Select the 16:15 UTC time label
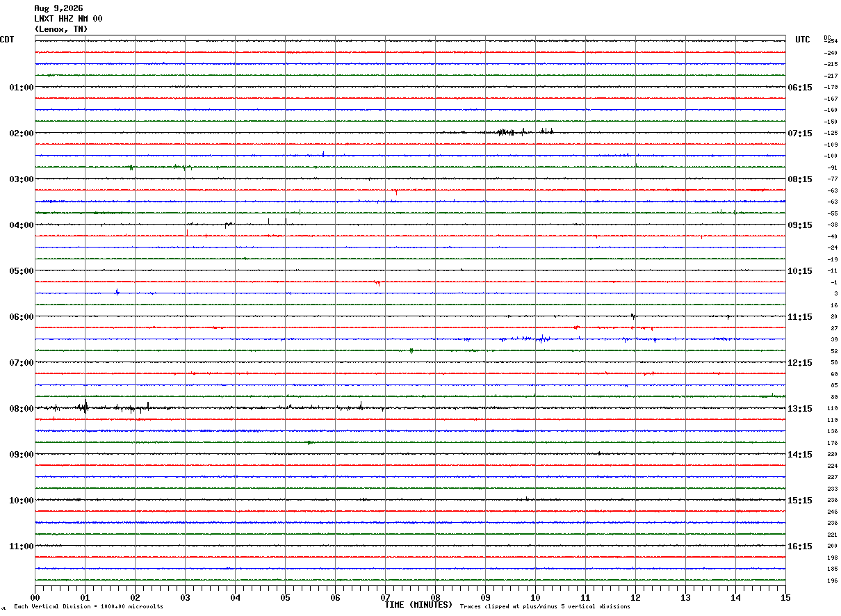This screenshot has height=616, width=841. coord(800,546)
